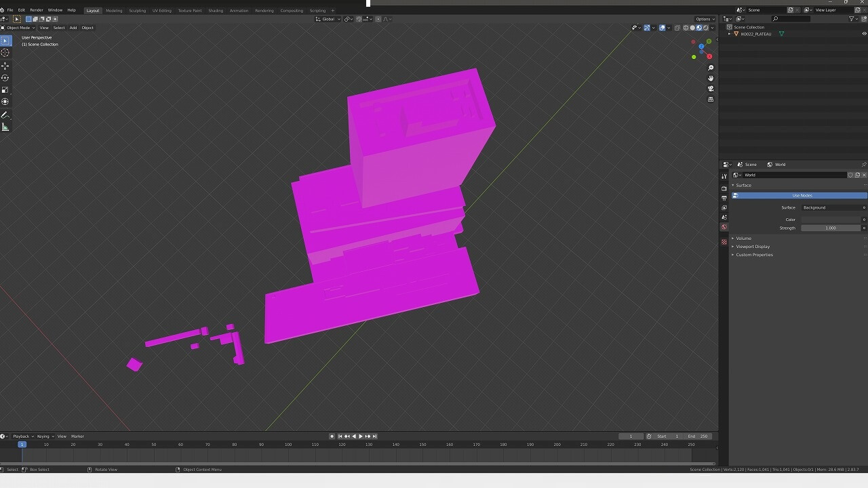Expand the Viewport Display section
The image size is (868, 488).
[753, 247]
